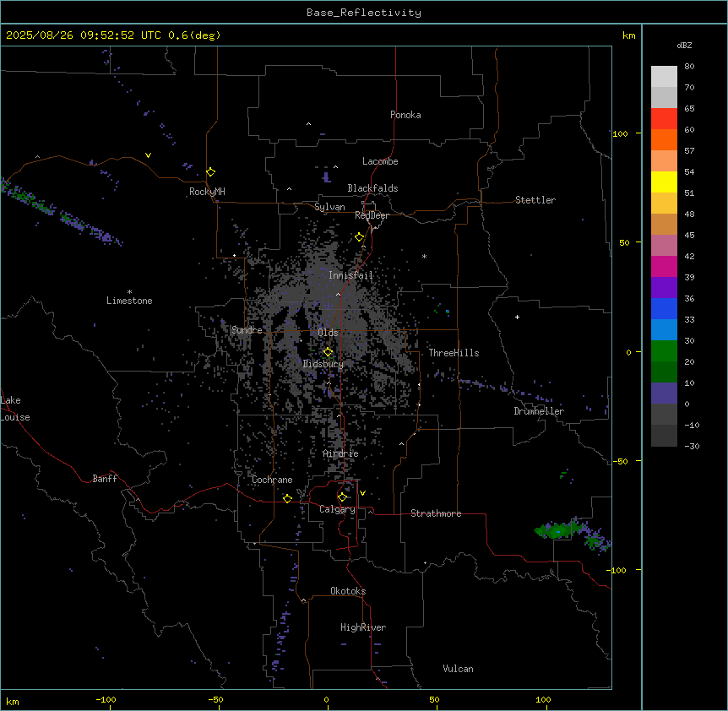Image resolution: width=728 pixels, height=711 pixels.
Task: Click the yellow V marker east of Calgary
Action: point(362,493)
